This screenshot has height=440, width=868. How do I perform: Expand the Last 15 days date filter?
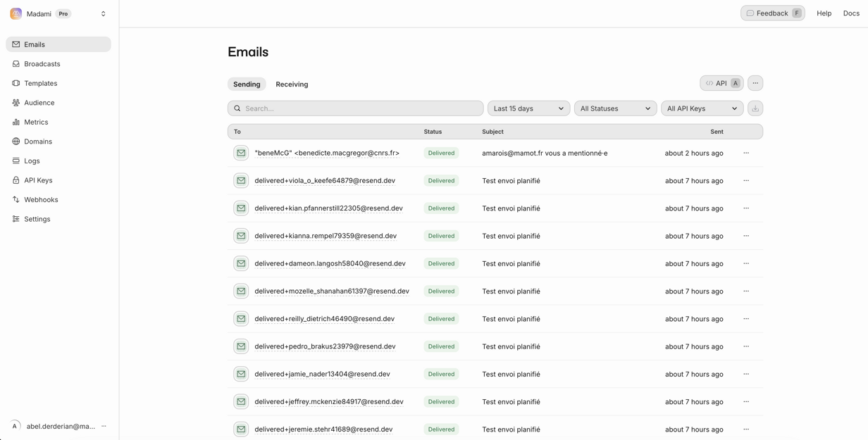pos(528,108)
